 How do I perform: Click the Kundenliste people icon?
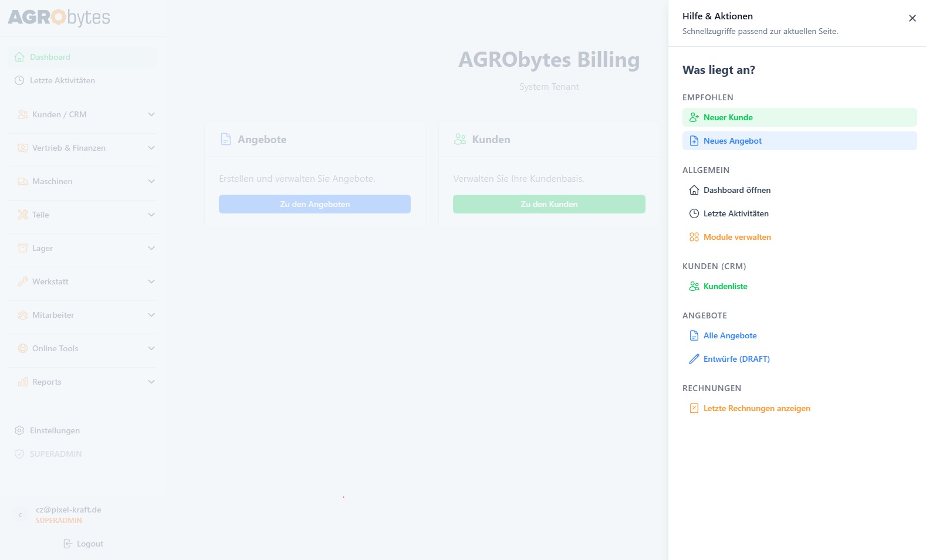tap(694, 286)
